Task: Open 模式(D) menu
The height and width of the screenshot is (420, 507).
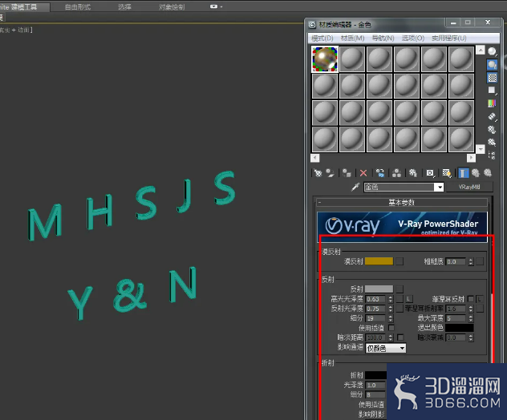Action: pyautogui.click(x=322, y=38)
